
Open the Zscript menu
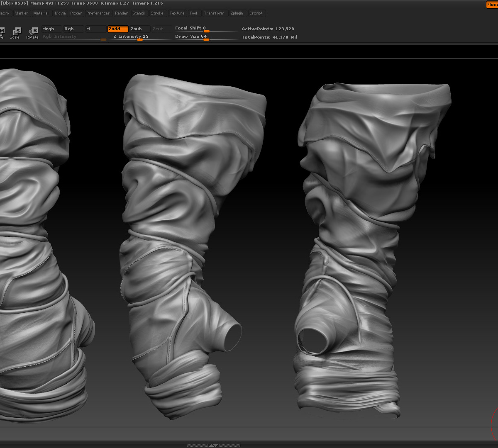pyautogui.click(x=256, y=13)
